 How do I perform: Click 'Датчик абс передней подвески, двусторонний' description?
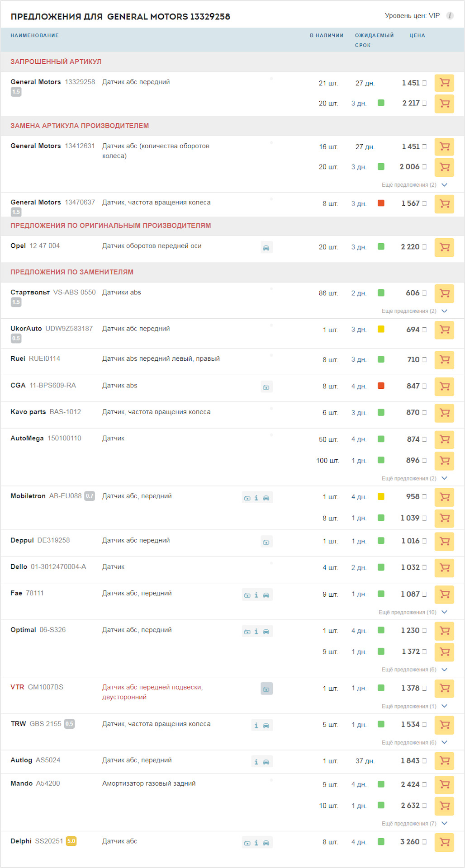coord(152,692)
